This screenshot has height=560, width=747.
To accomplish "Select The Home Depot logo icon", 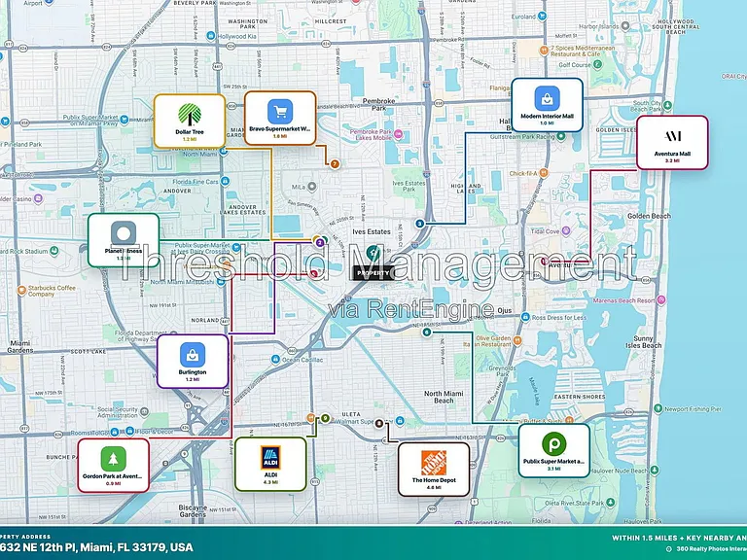I will 434,463.
